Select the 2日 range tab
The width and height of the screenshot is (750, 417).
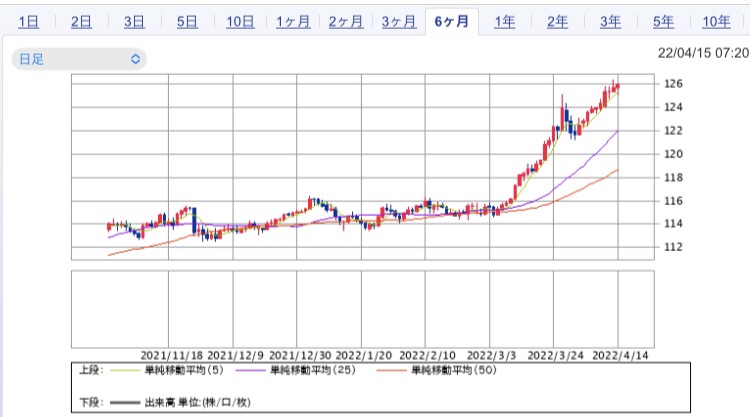click(x=81, y=22)
